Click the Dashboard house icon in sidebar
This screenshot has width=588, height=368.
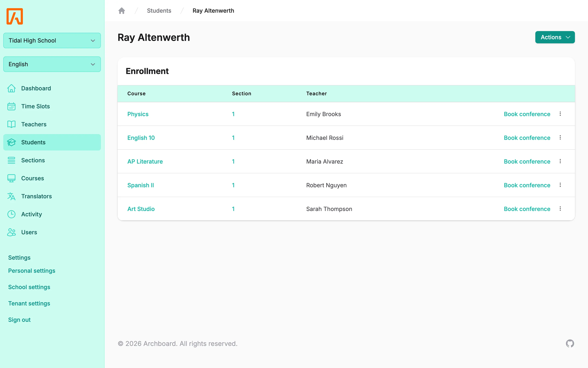click(x=11, y=88)
